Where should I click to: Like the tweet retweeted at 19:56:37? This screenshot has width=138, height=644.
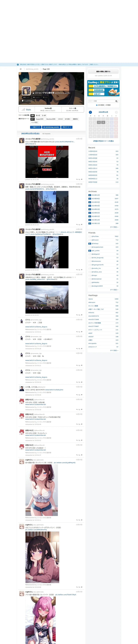(82, 455)
